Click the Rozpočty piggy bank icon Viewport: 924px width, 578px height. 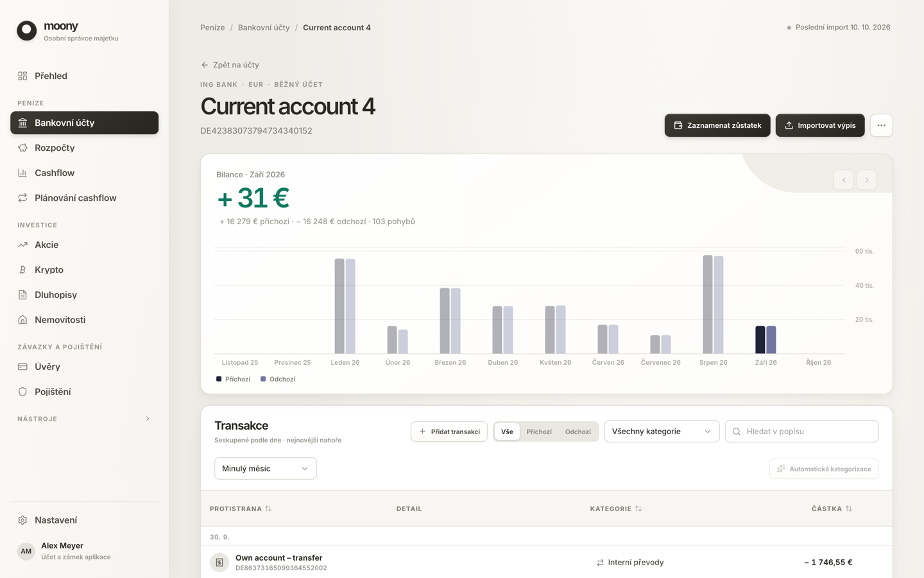(x=22, y=148)
